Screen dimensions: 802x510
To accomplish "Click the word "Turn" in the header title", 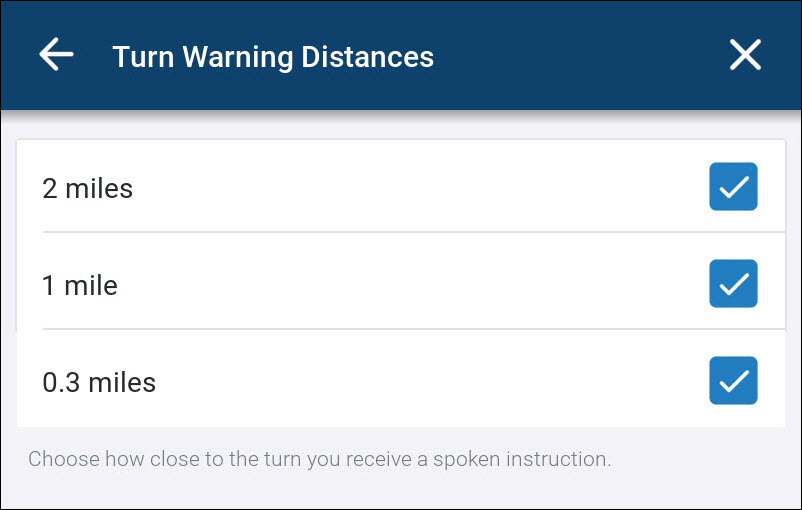I will click(142, 56).
